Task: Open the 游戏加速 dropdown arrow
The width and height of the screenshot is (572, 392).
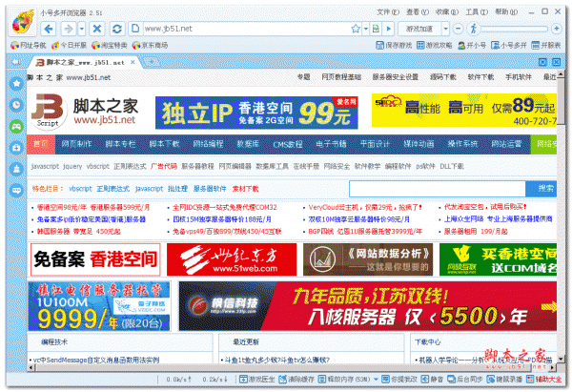Action: pos(445,29)
